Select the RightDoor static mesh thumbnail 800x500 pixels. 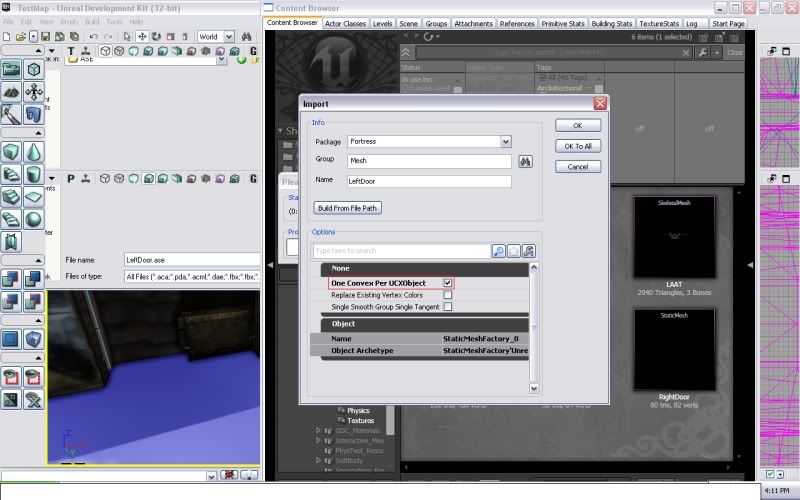coord(674,349)
